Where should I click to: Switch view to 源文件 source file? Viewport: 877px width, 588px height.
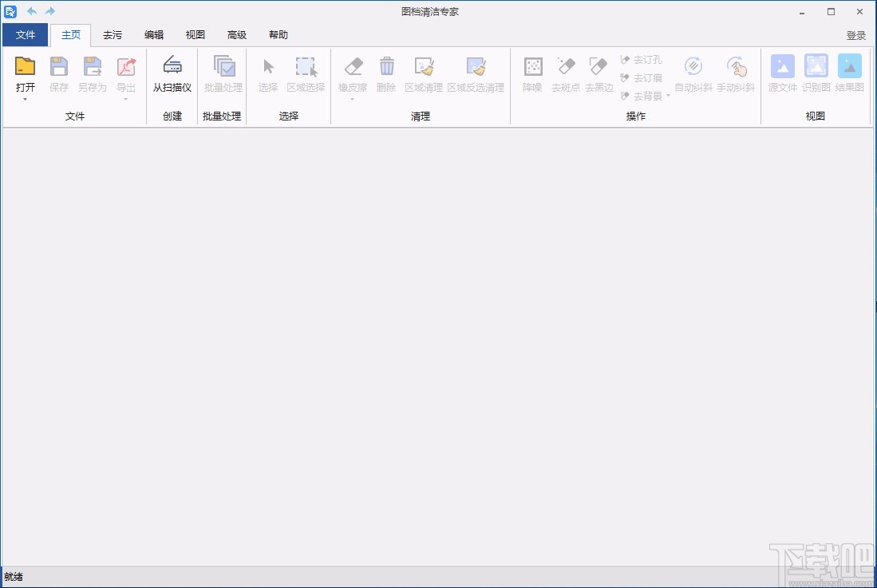[x=782, y=76]
